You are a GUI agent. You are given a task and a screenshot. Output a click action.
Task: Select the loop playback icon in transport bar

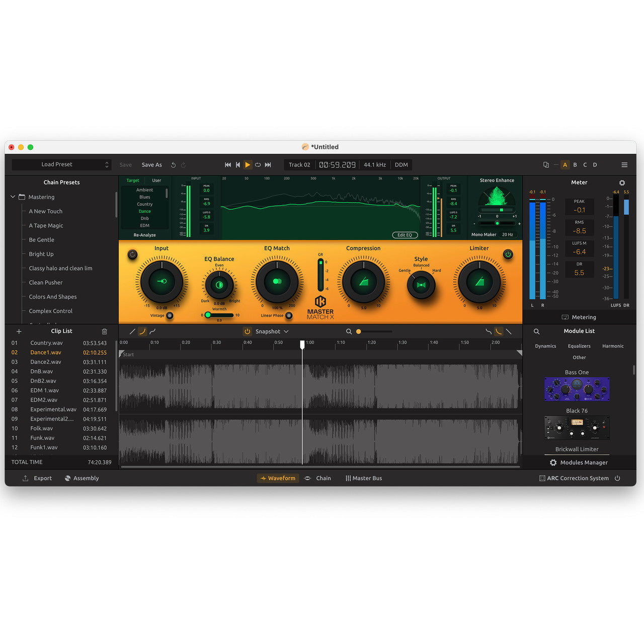coord(258,165)
